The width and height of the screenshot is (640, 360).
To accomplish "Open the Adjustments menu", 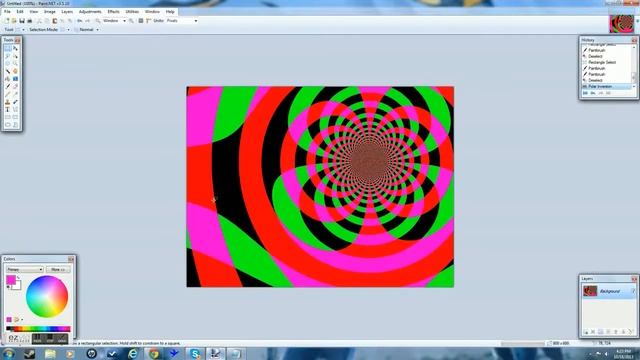I will (x=90, y=11).
